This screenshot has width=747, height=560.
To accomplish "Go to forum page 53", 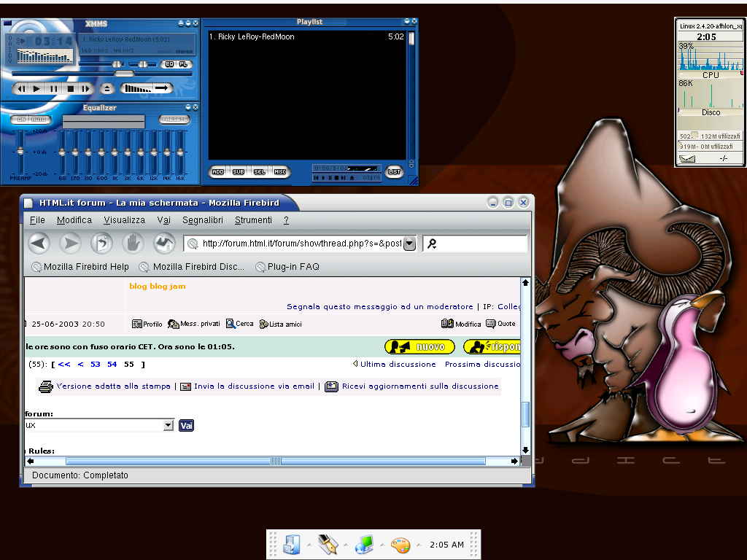I will [x=96, y=365].
